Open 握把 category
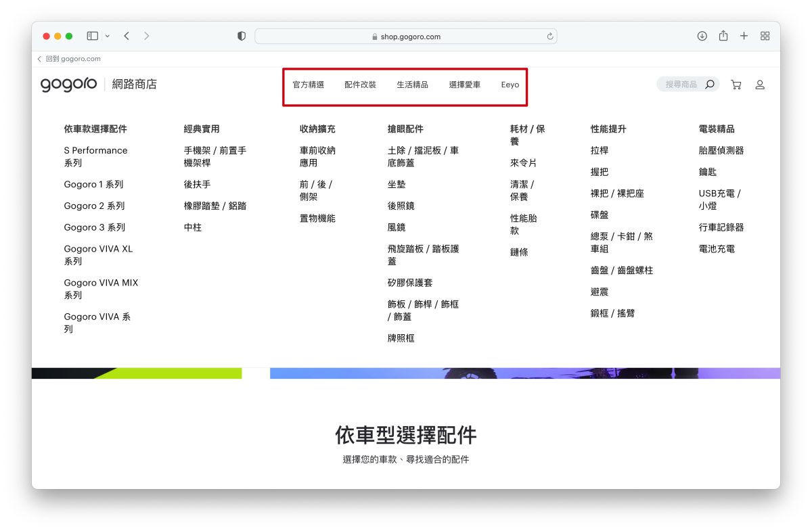Viewport: 812px width, 531px height. (600, 172)
